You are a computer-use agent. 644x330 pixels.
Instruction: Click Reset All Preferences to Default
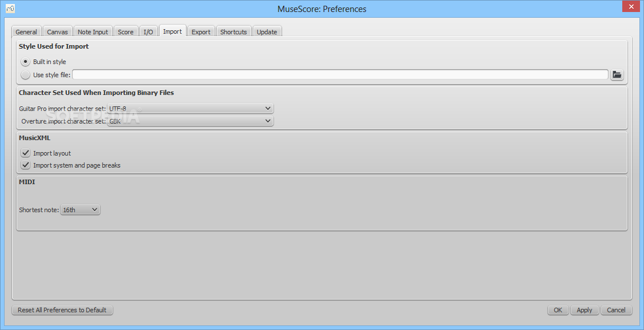tap(62, 310)
